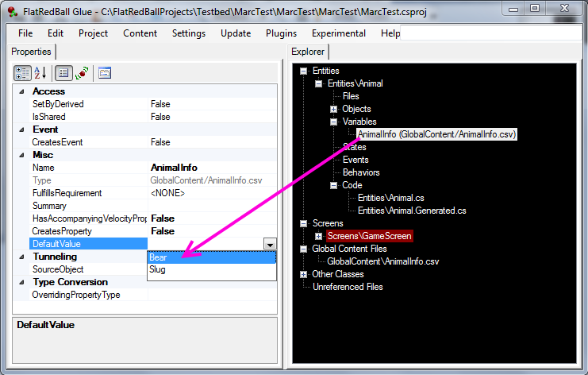Expand the Screens\GameScreen tree node
The image size is (588, 375).
[x=319, y=236]
